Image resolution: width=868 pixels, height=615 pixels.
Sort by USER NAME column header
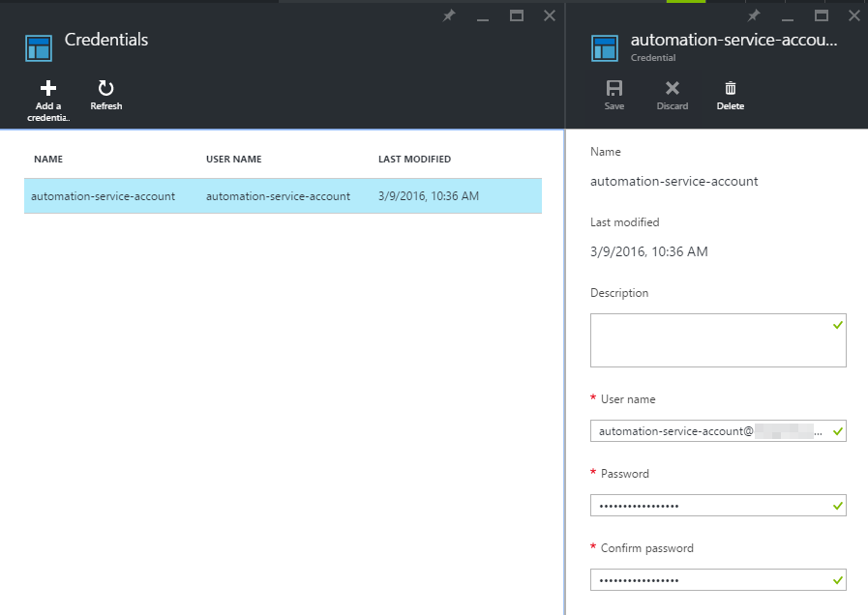click(x=233, y=160)
